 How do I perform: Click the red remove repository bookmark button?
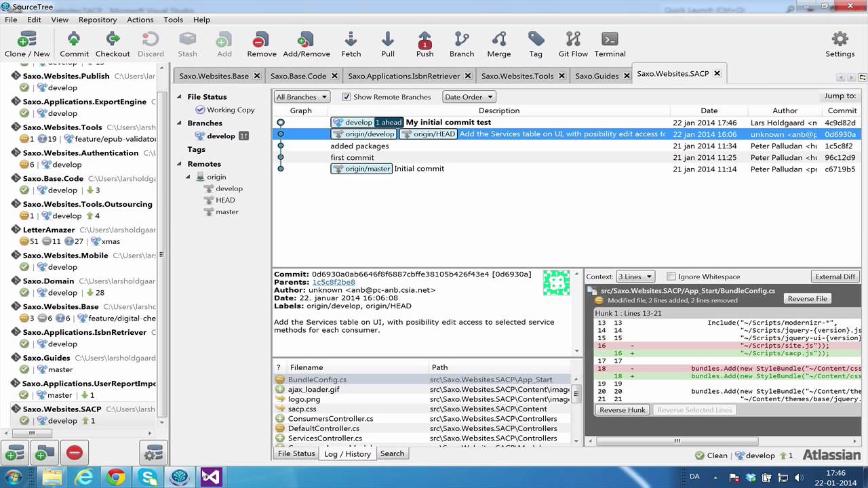[75, 453]
